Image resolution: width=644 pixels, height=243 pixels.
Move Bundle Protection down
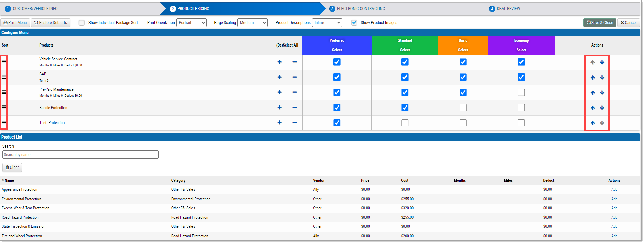click(x=602, y=108)
